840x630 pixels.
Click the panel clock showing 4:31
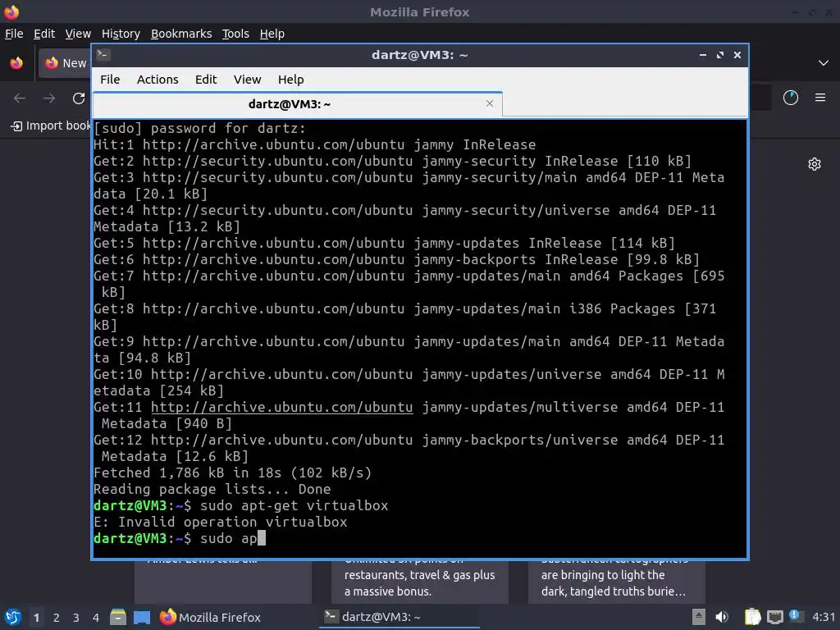[x=824, y=617]
